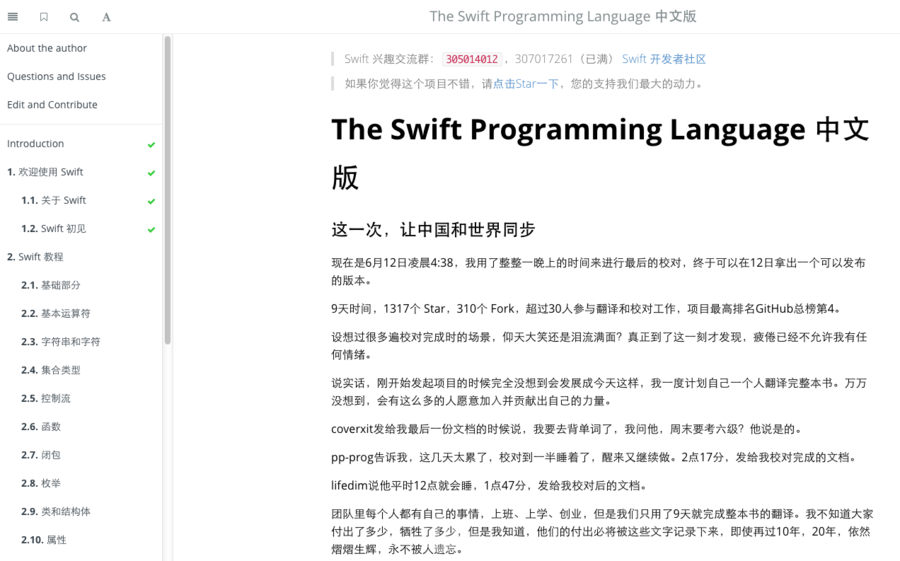Open section 2.9. 类和结构体

[x=56, y=511]
